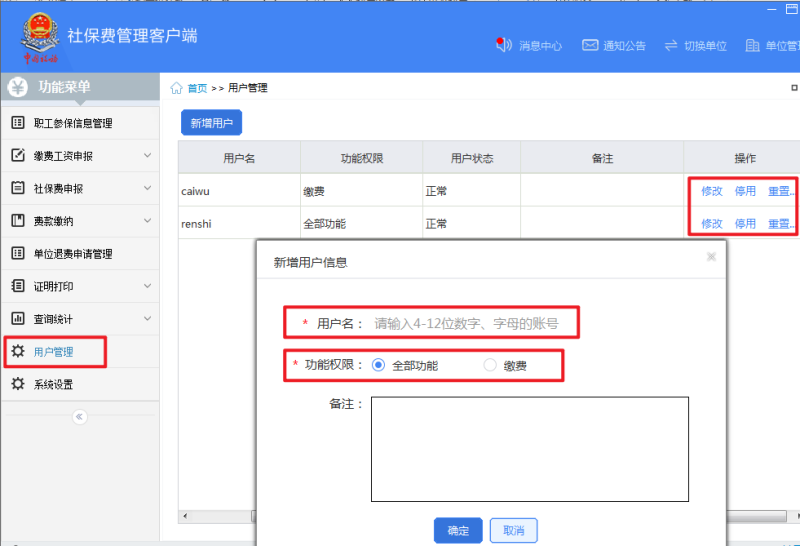Expand the 缴费工资申报 menu chevron
Image resolution: width=800 pixels, height=546 pixels.
(147, 156)
